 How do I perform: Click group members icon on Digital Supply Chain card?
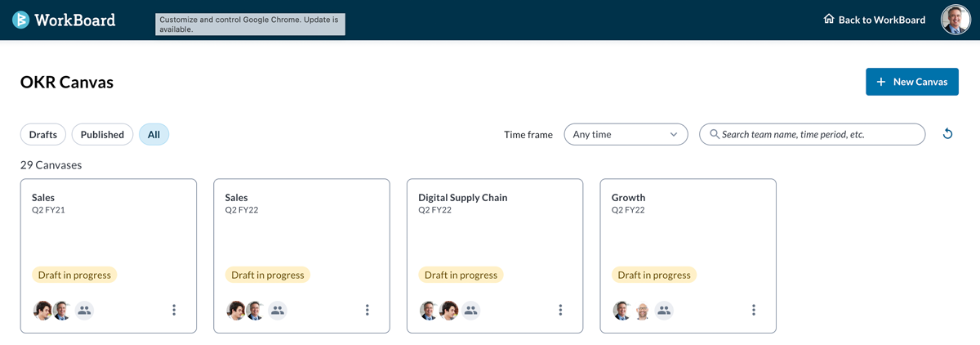pyautogui.click(x=470, y=311)
